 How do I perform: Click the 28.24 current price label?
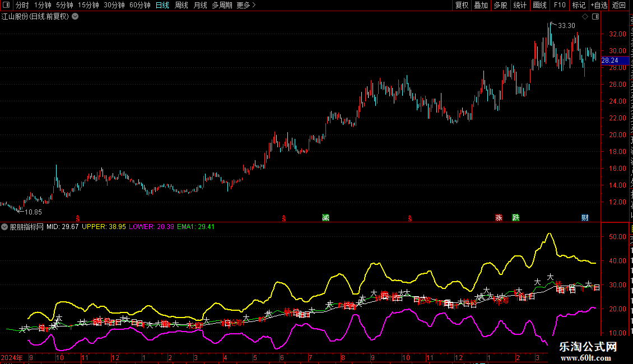[x=615, y=60]
